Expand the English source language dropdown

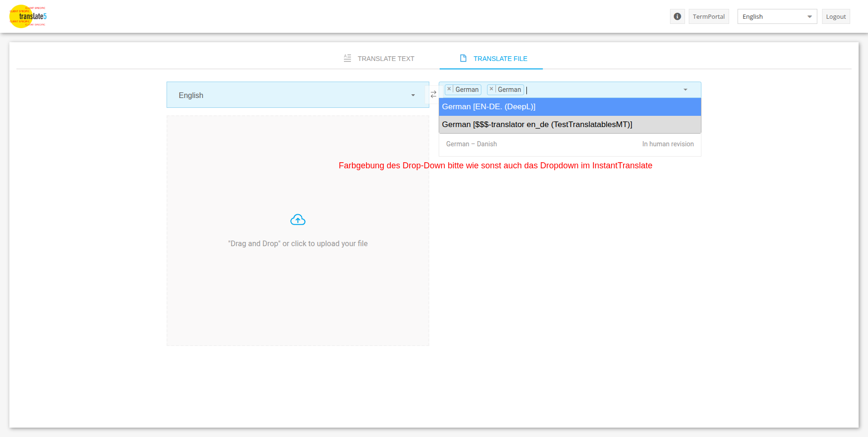[413, 95]
